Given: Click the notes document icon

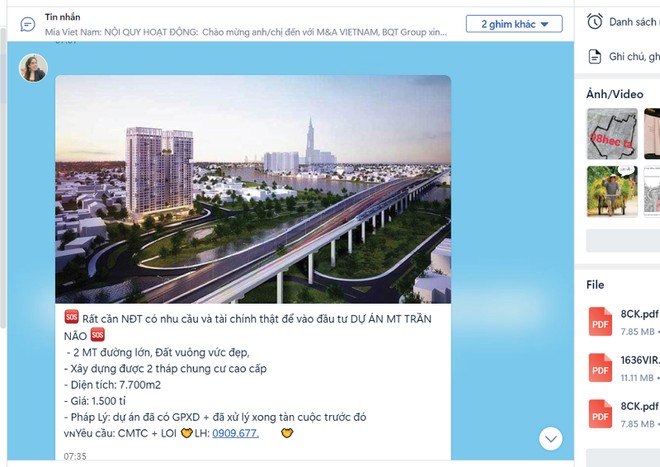Looking at the screenshot, I should point(595,56).
